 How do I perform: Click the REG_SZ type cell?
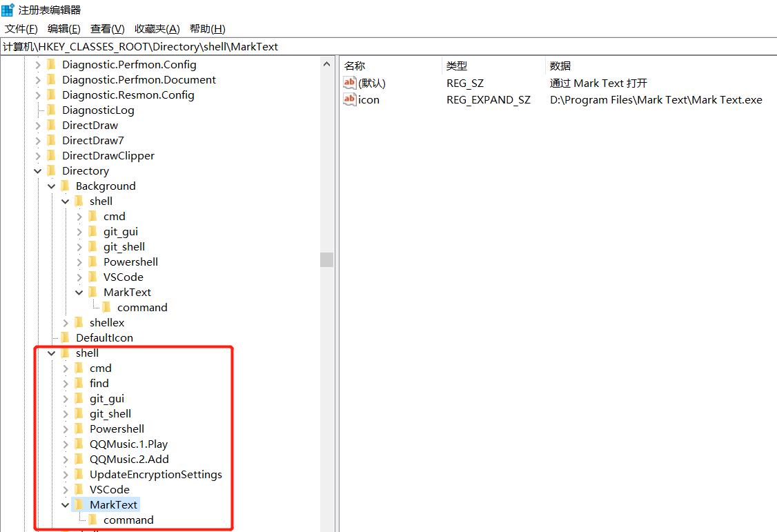click(x=465, y=83)
